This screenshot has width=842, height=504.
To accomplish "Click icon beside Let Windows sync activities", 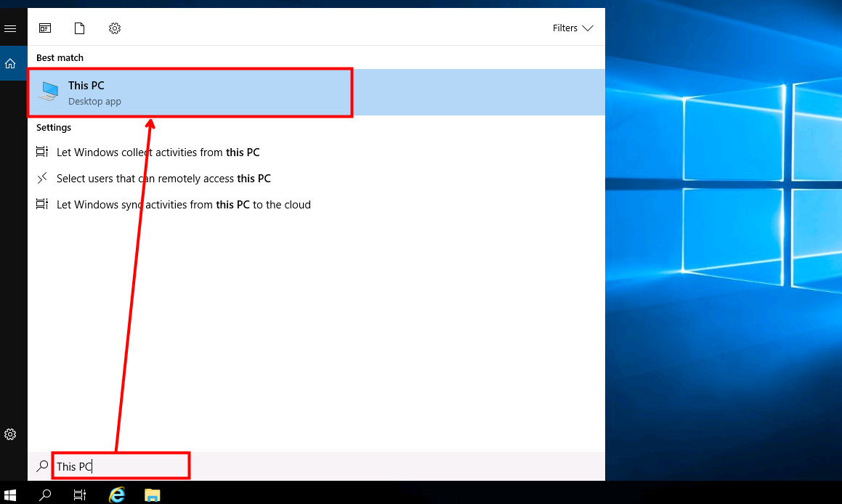I will 42,204.
